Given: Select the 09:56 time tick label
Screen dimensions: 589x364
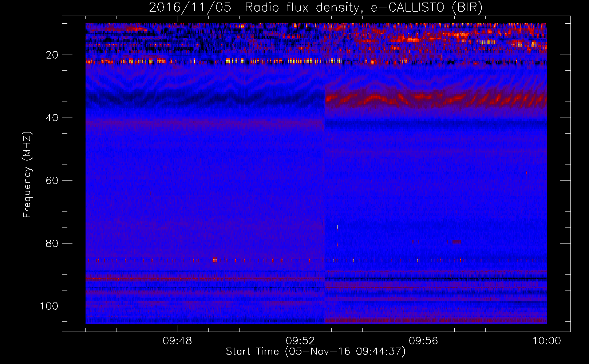Looking at the screenshot, I should 423,341.
